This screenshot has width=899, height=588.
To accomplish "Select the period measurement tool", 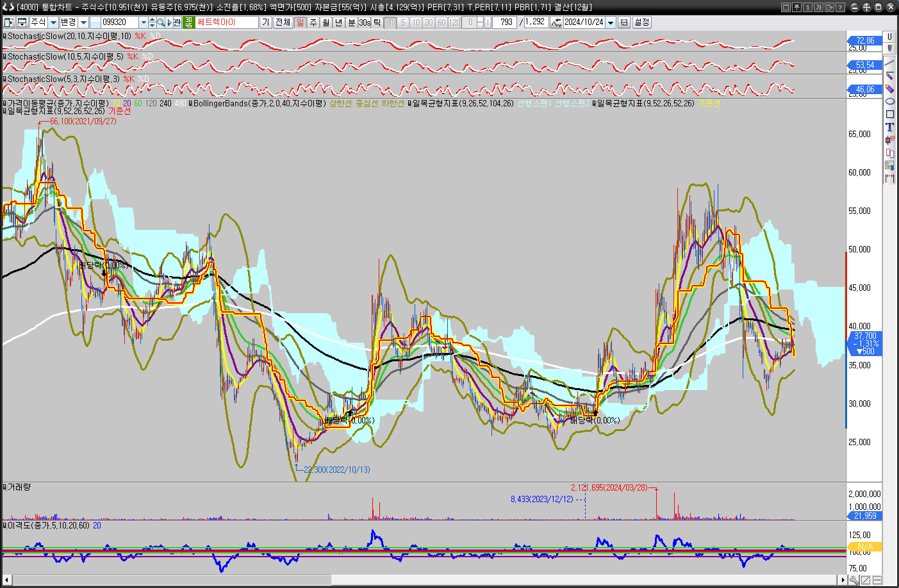I will 889,178.
